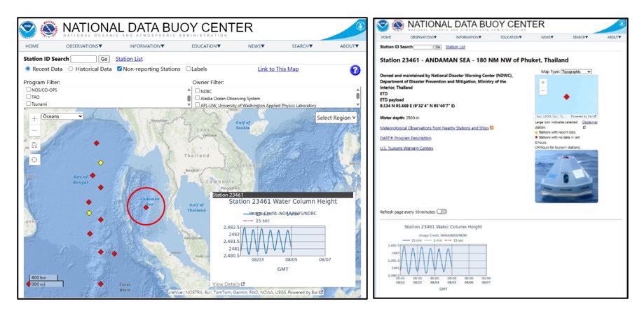Open INFORMATION menu on the station page

point(468,37)
